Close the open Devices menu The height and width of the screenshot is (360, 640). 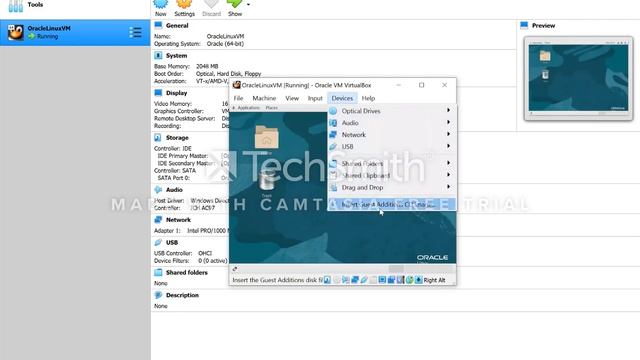click(342, 98)
